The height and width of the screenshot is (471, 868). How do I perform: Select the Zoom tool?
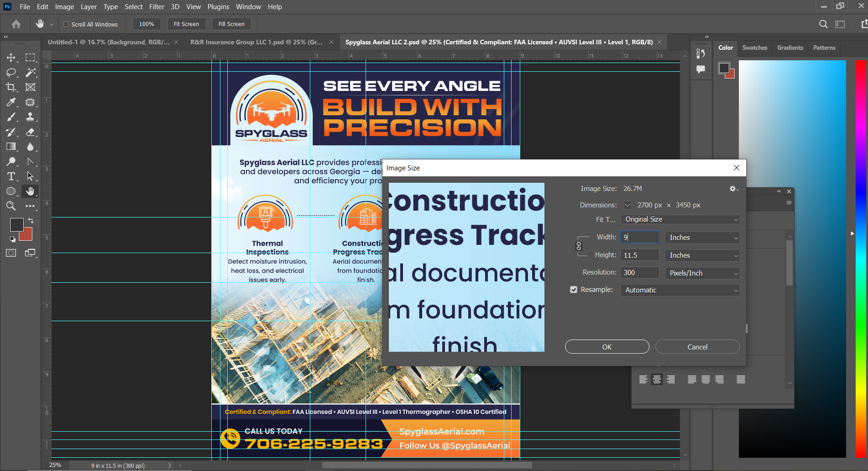11,206
